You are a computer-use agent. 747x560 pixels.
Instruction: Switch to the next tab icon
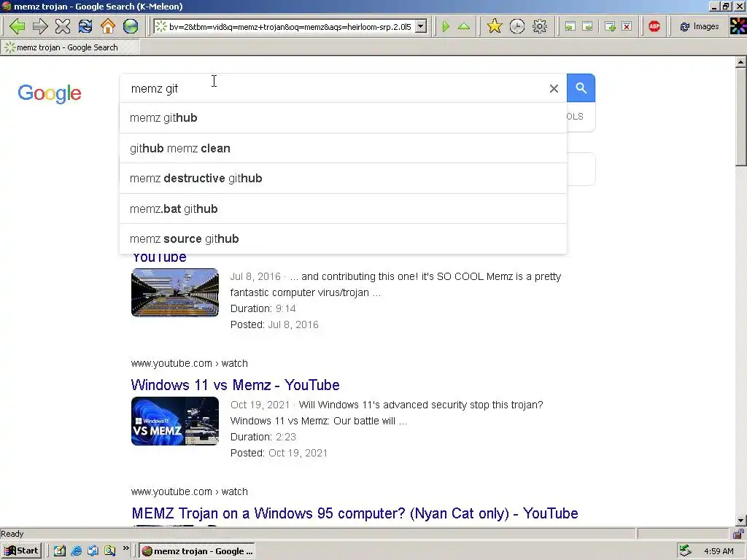click(587, 27)
